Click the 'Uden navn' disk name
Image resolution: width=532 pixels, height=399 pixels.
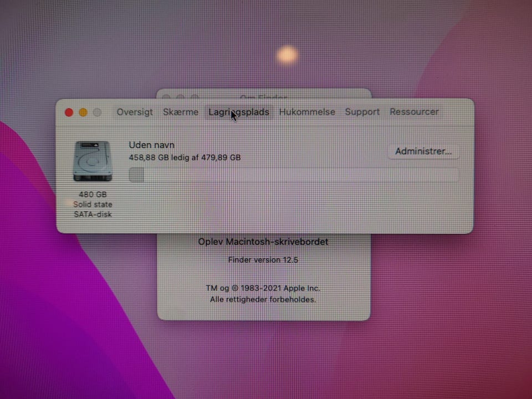(152, 145)
